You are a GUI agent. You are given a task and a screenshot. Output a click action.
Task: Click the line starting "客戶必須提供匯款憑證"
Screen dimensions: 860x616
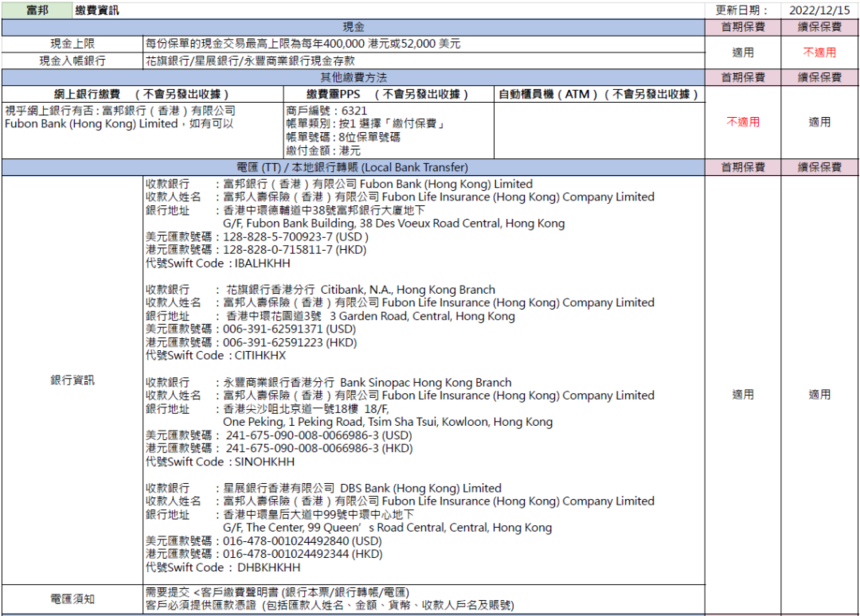coord(330,606)
